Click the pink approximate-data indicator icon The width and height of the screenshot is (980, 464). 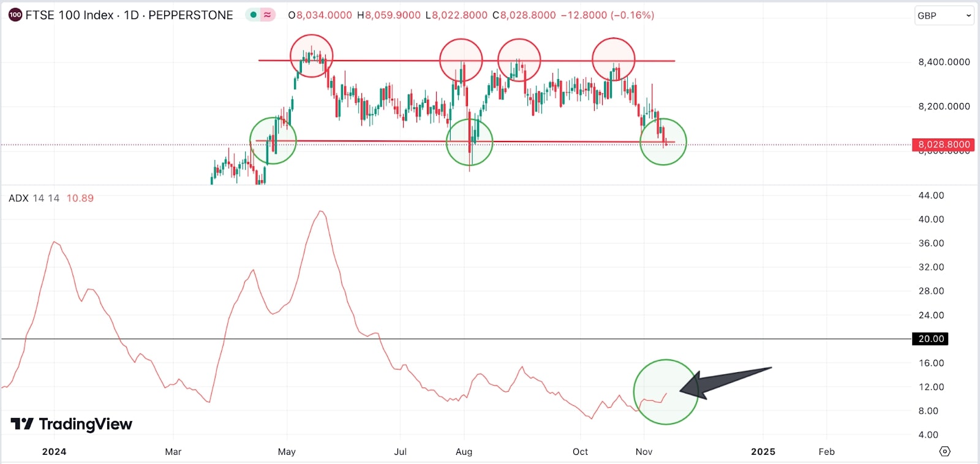(268, 15)
